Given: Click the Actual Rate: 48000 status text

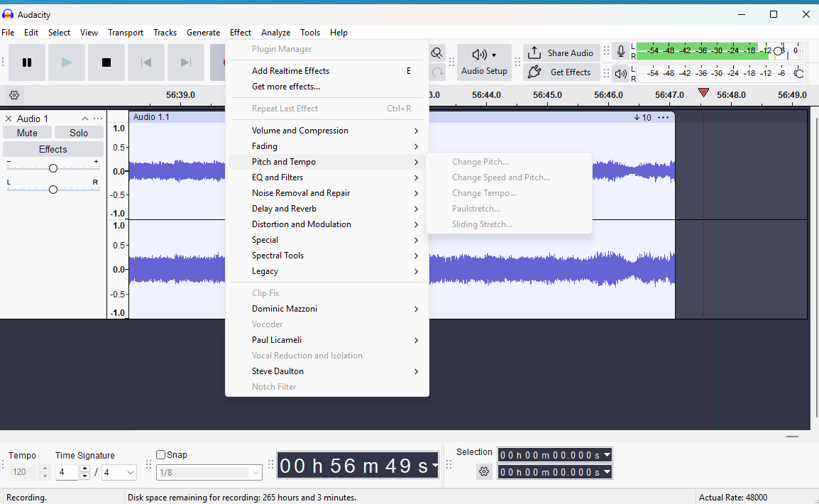Looking at the screenshot, I should [x=733, y=497].
